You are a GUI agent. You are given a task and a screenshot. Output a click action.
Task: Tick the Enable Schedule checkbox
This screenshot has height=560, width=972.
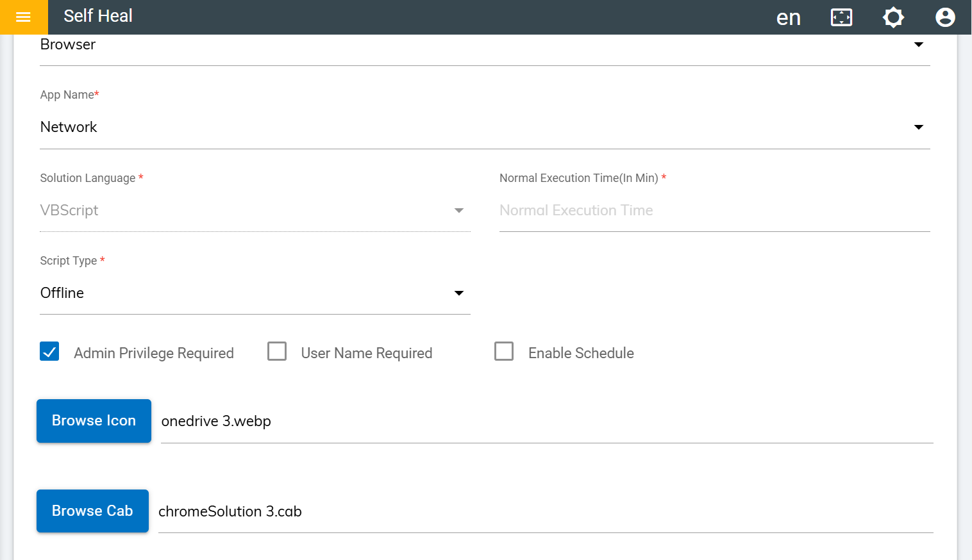pyautogui.click(x=504, y=352)
